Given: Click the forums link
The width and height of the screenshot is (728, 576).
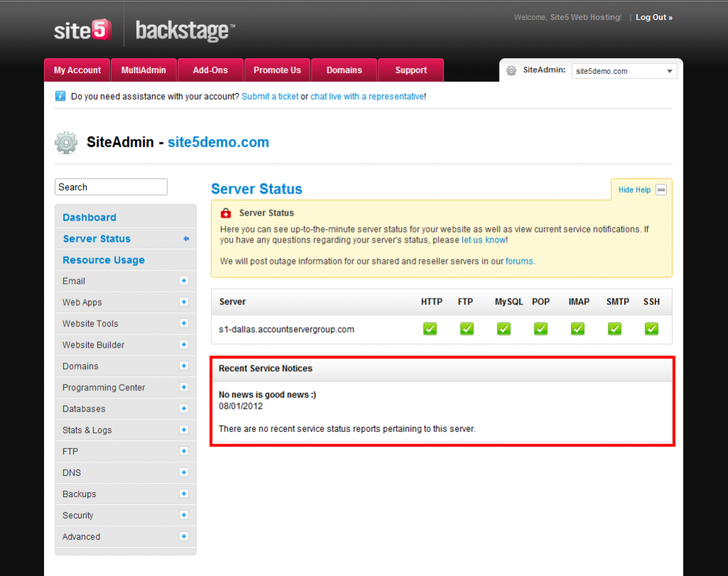Looking at the screenshot, I should [519, 261].
